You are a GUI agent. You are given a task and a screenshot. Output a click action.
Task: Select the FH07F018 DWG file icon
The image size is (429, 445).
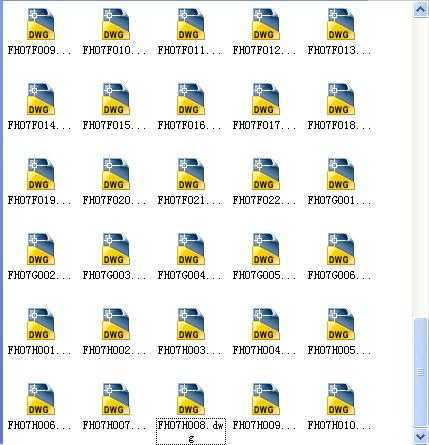341,99
